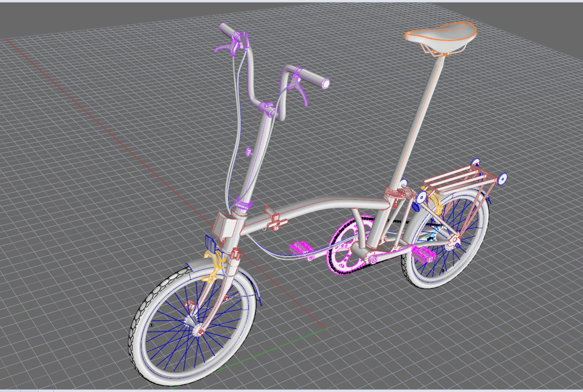Select the right handlebar grip end
The width and height of the screenshot is (583, 392).
point(325,84)
